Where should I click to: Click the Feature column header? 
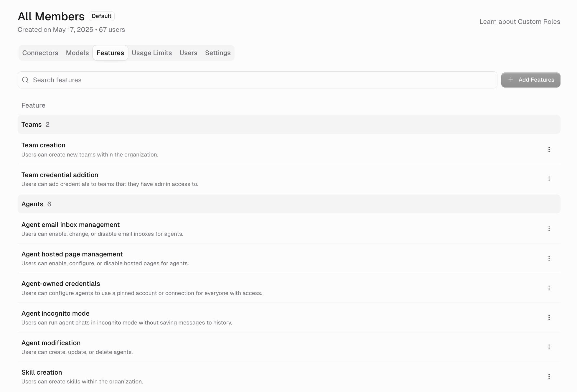click(x=33, y=106)
